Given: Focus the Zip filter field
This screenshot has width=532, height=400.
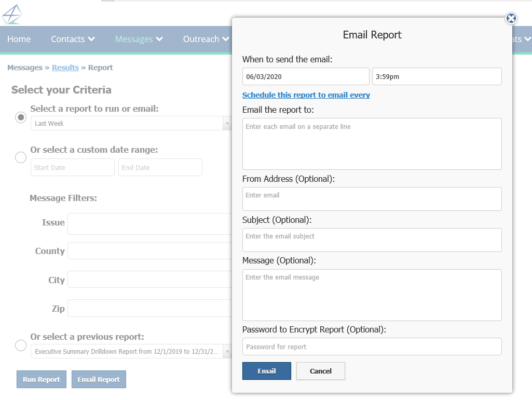Looking at the screenshot, I should coord(149,308).
